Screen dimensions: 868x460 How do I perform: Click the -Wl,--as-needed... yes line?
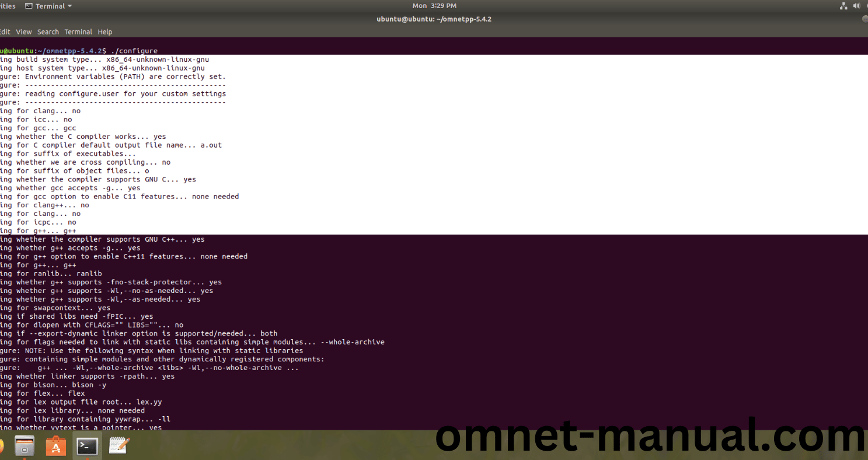pos(100,299)
